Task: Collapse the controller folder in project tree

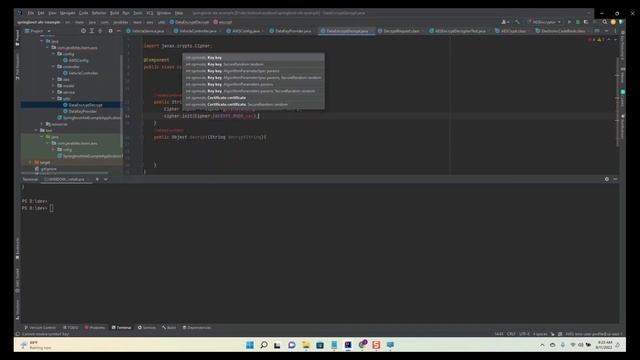Action: pos(53,67)
